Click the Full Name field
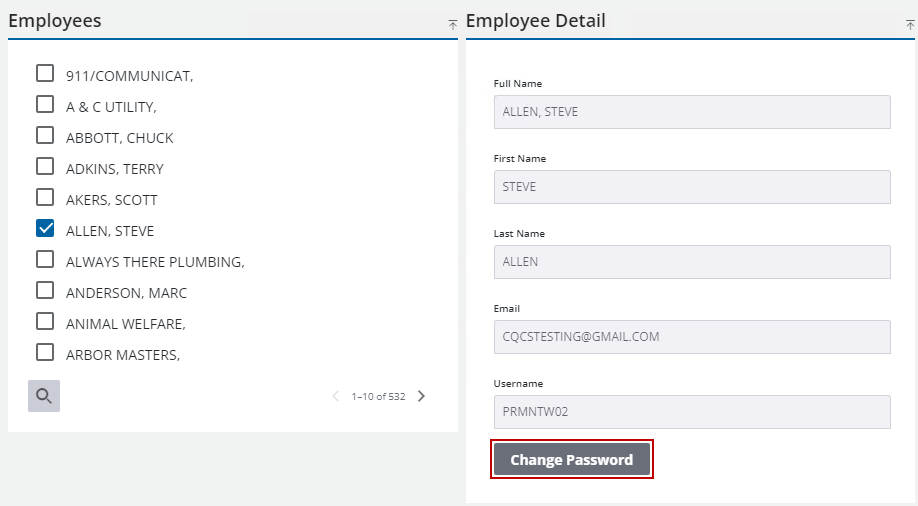This screenshot has height=506, width=918. (692, 112)
